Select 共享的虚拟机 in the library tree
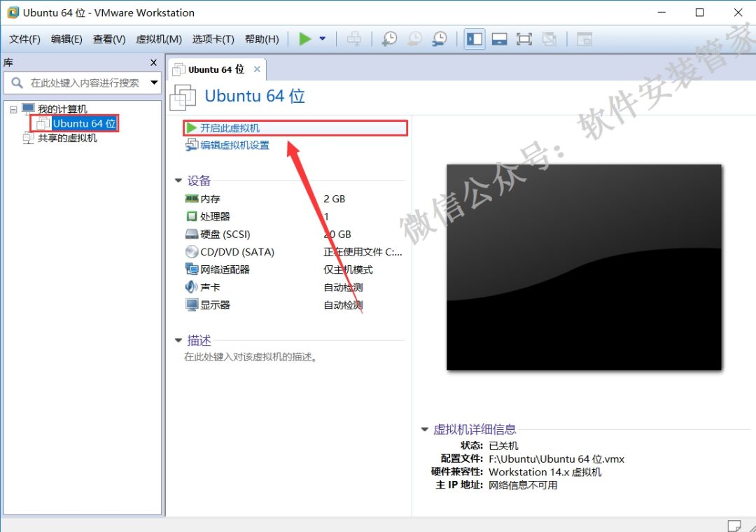The width and height of the screenshot is (756, 532). pos(67,138)
